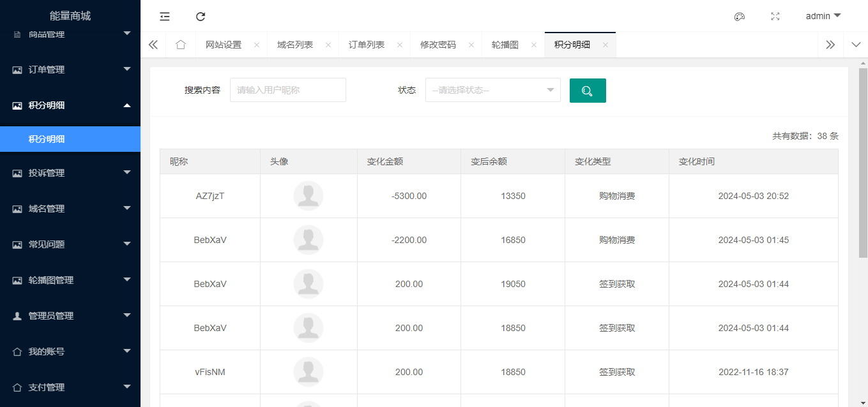
Task: Click the 订单管理 image icon
Action: [17, 70]
